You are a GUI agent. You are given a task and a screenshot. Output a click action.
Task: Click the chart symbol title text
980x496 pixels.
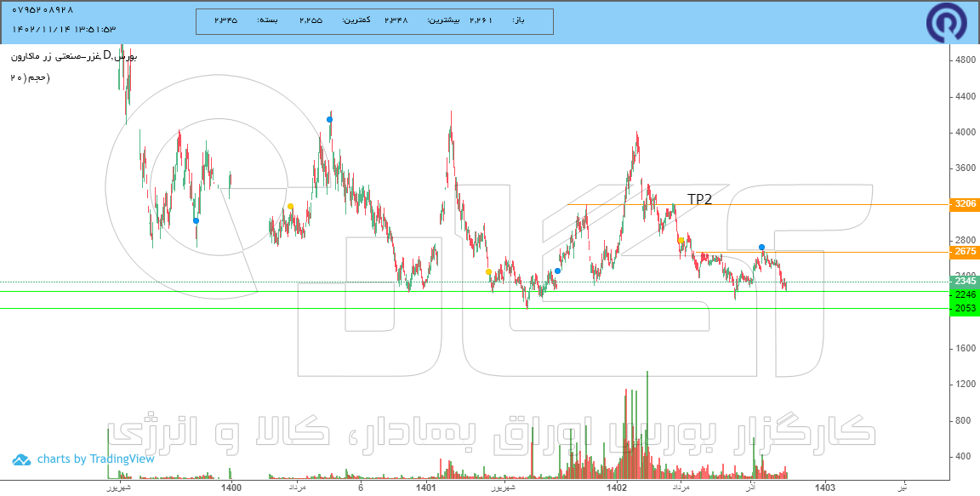pos(74,57)
